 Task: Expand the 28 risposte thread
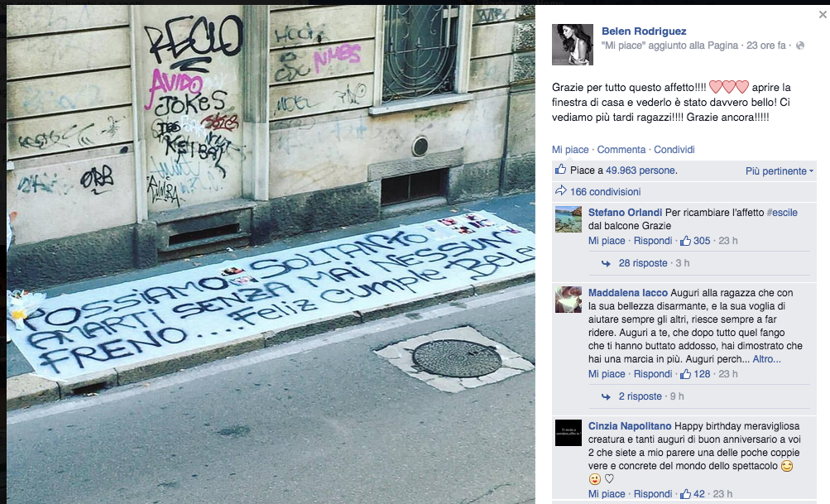click(643, 263)
